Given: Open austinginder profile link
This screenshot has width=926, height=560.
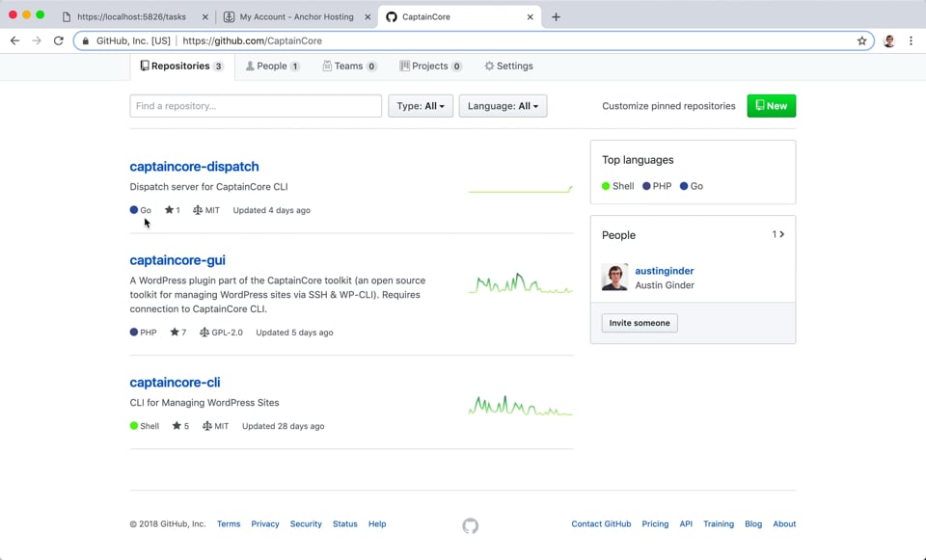Looking at the screenshot, I should 665,271.
